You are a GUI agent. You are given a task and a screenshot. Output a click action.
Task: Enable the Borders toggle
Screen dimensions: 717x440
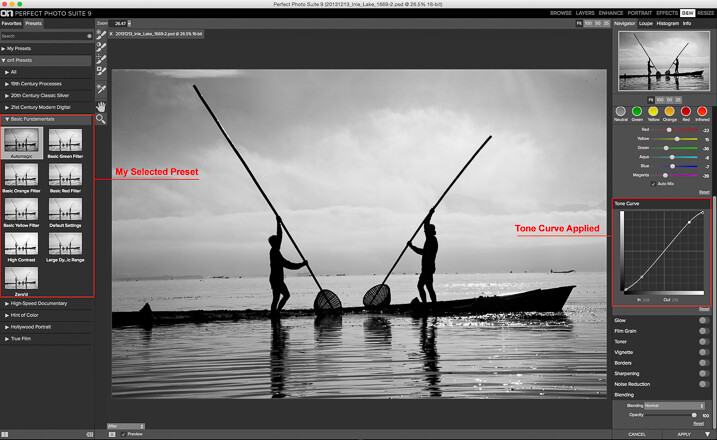point(704,363)
